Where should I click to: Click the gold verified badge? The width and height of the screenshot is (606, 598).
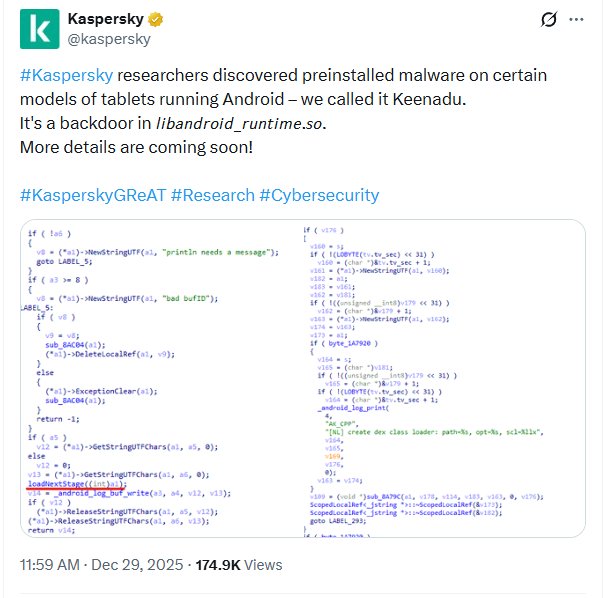[x=158, y=19]
